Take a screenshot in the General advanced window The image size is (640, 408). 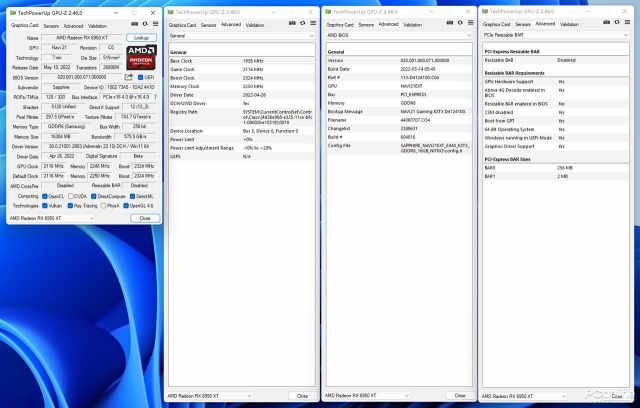coord(292,23)
